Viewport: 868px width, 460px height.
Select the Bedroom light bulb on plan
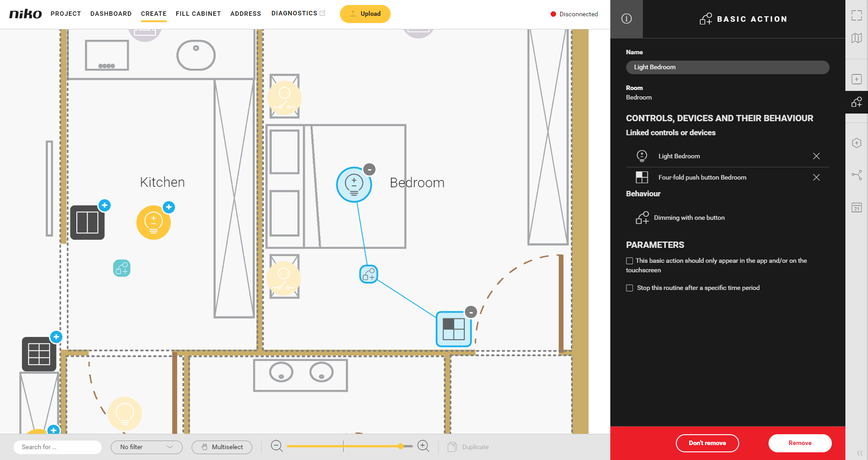[x=354, y=185]
